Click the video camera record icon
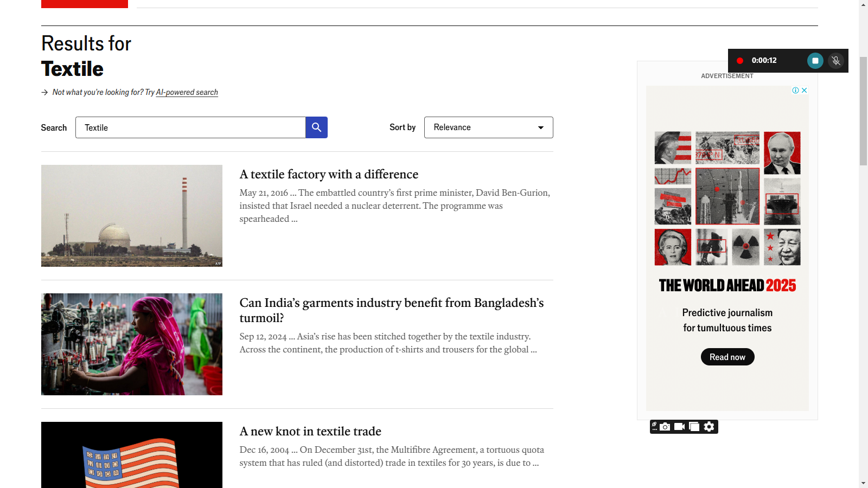868x488 pixels. click(x=679, y=427)
